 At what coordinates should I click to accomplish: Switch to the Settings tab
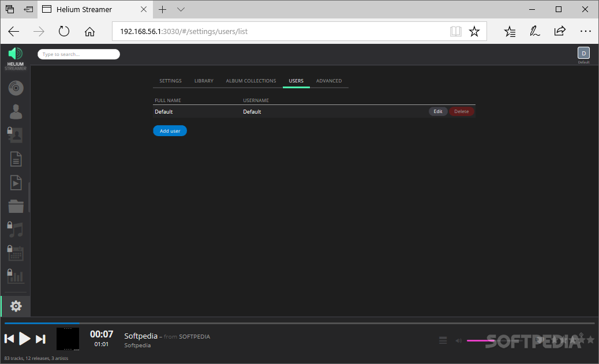pyautogui.click(x=170, y=81)
